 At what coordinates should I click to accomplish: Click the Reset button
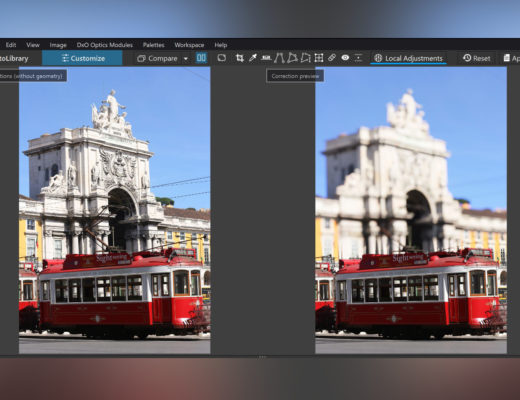[477, 58]
